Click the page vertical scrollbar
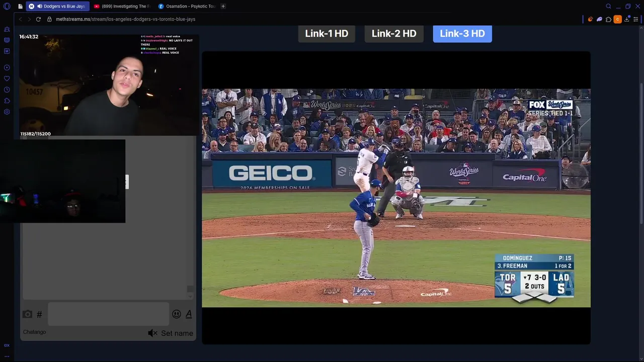This screenshot has height=362, width=644. (641, 153)
